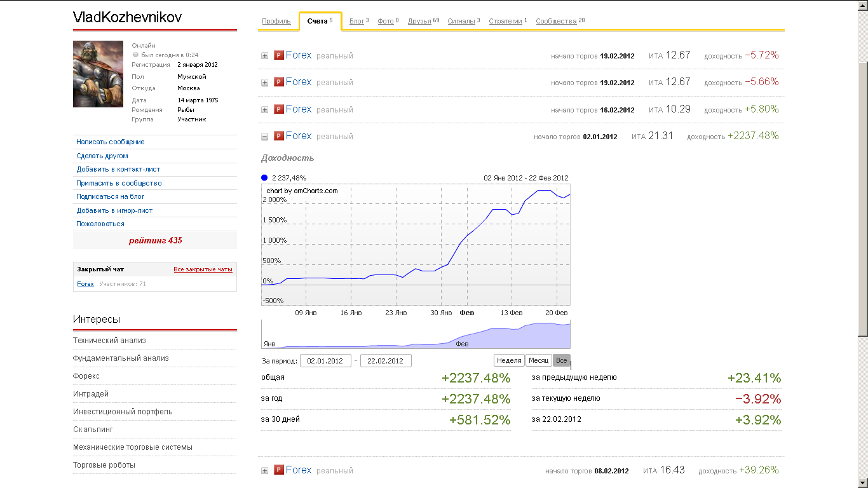Collapse the Forex account with +2237.48% return

click(x=264, y=136)
